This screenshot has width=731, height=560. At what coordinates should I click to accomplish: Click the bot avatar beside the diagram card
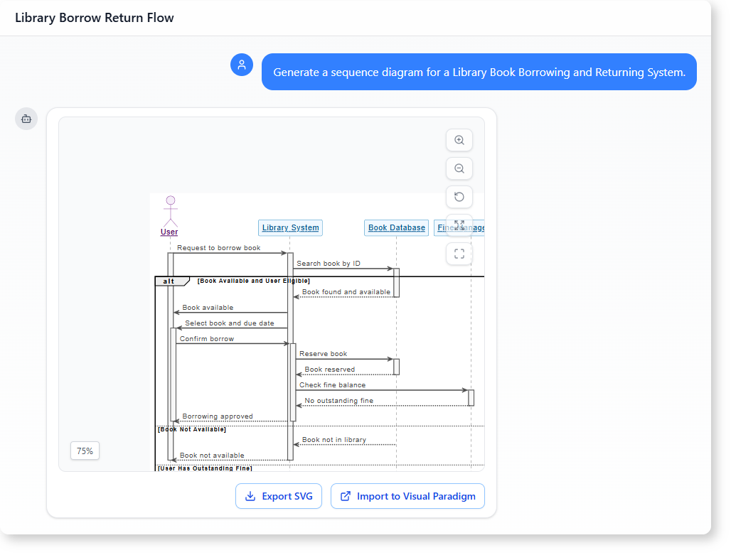[x=26, y=119]
